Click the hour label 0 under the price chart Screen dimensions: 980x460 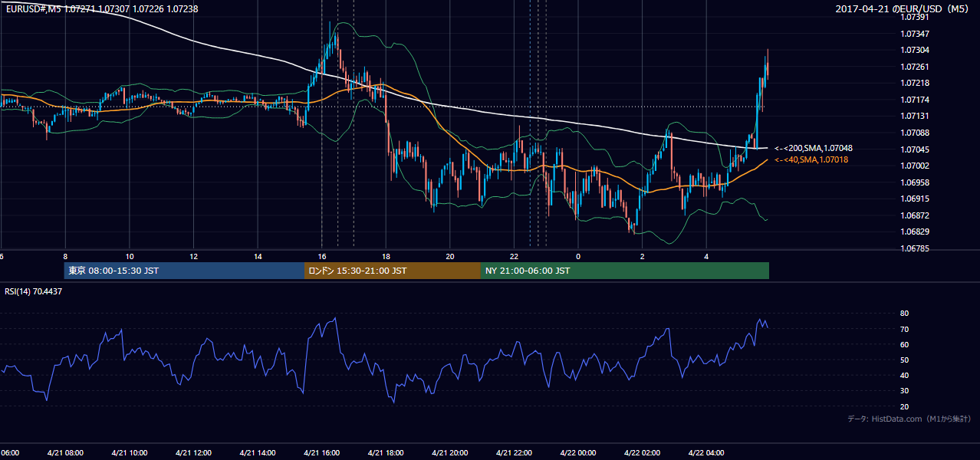[x=578, y=256]
